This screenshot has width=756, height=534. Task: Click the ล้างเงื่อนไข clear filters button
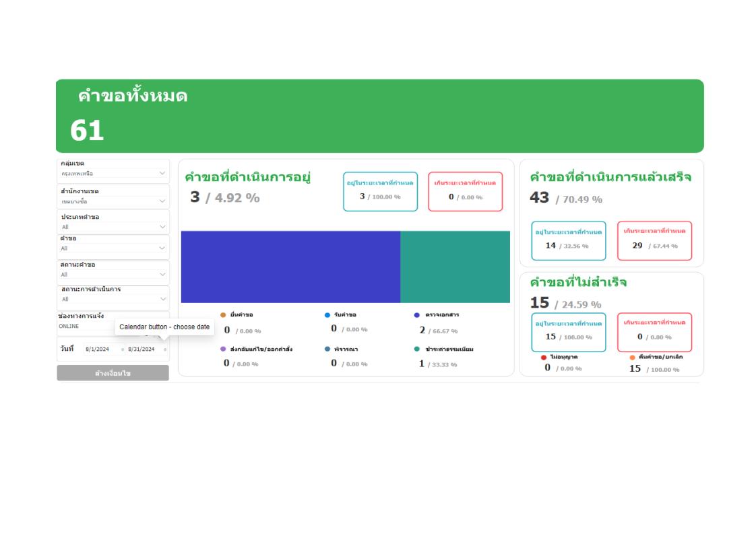(x=113, y=373)
